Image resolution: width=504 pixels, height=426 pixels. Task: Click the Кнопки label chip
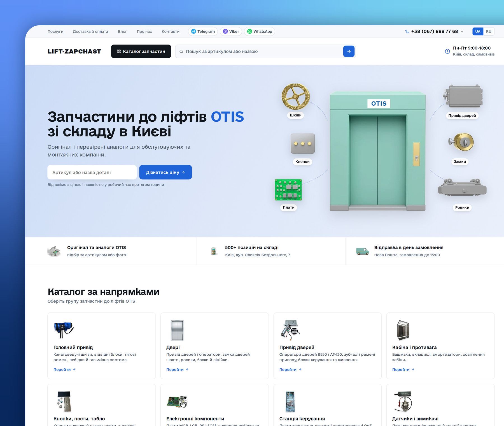point(302,162)
